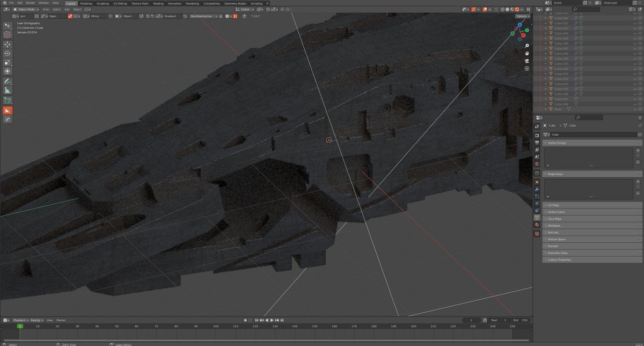The image size is (644, 346).
Task: Open the Particles properties tab
Action: (537, 196)
